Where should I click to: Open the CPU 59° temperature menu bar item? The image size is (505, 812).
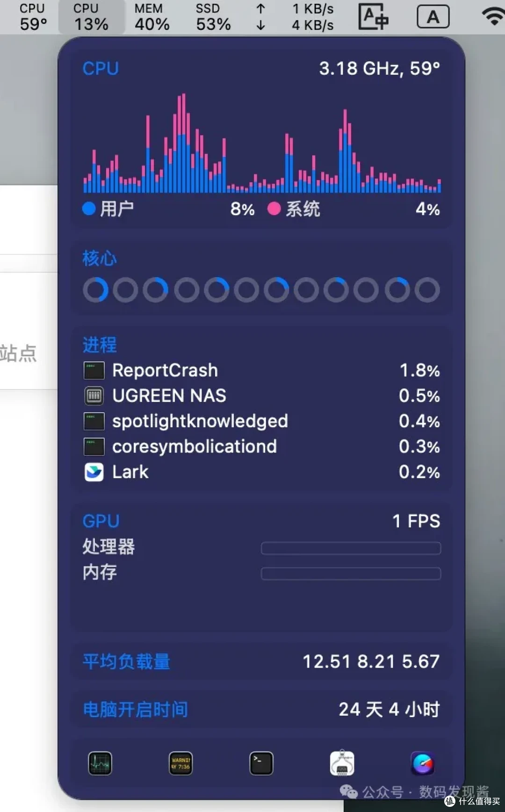[33, 17]
